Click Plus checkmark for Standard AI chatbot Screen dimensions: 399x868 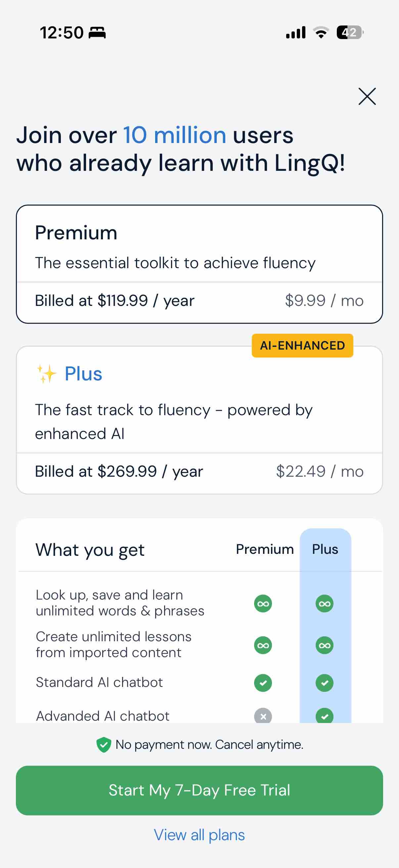click(x=325, y=683)
